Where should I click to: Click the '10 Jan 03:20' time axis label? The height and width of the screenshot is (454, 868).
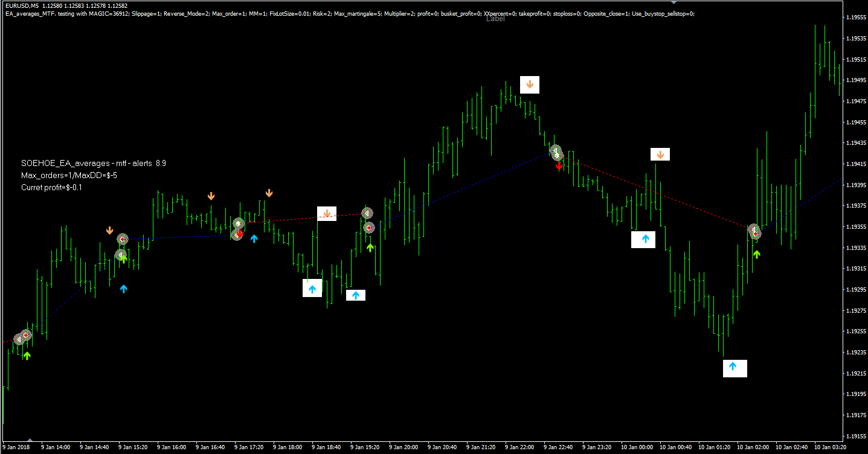pos(829,447)
